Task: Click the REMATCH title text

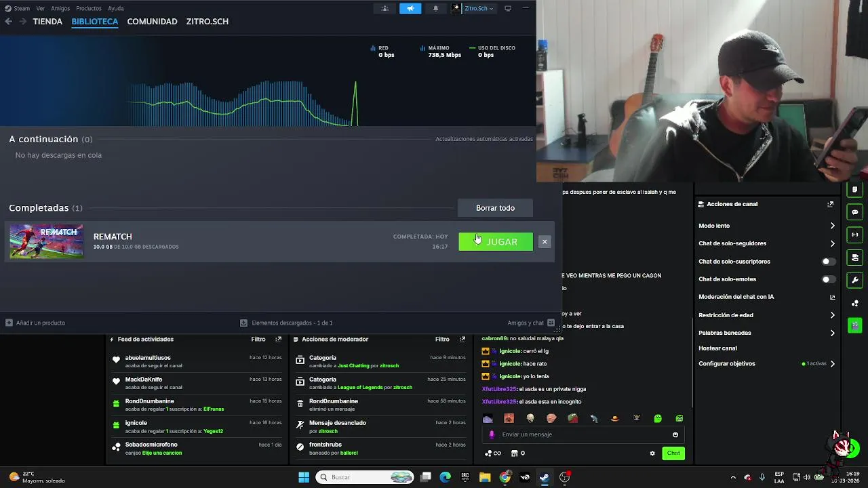Action: tap(113, 237)
